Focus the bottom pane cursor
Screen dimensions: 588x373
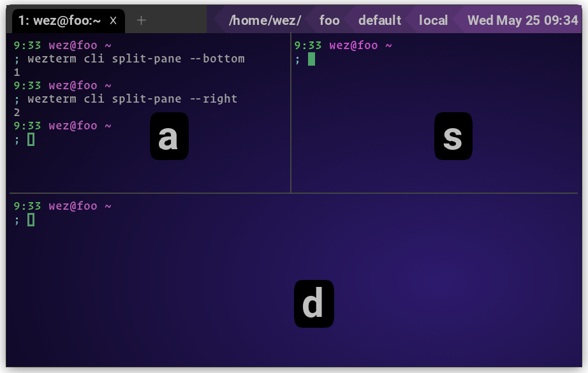29,219
